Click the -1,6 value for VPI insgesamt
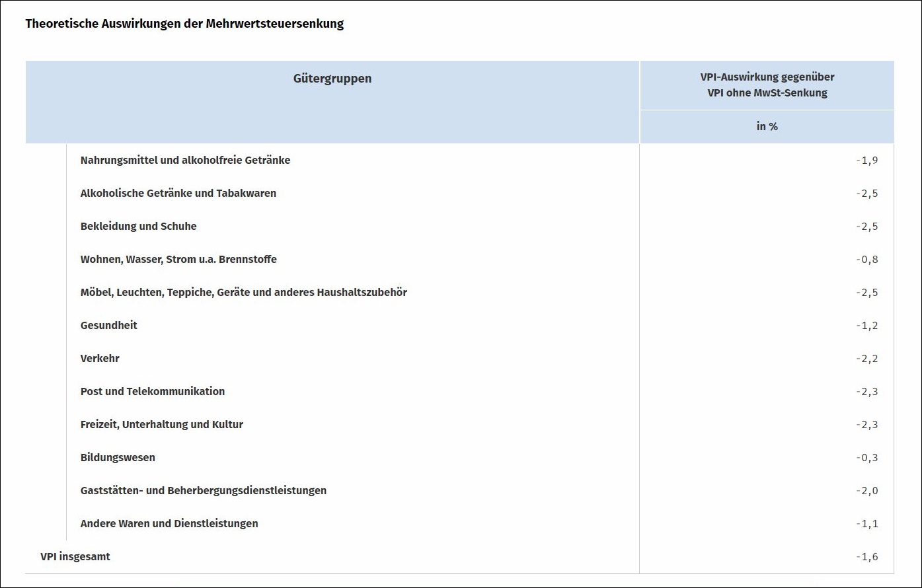 pyautogui.click(x=866, y=556)
